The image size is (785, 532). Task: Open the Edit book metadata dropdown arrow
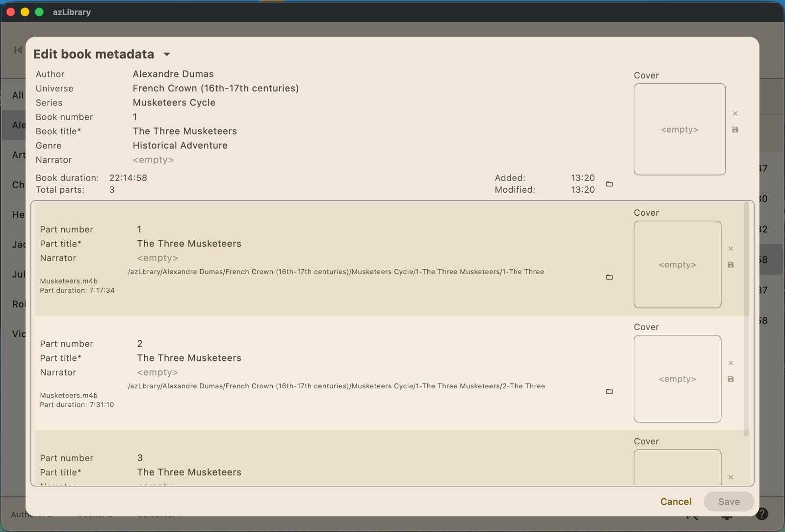[166, 54]
